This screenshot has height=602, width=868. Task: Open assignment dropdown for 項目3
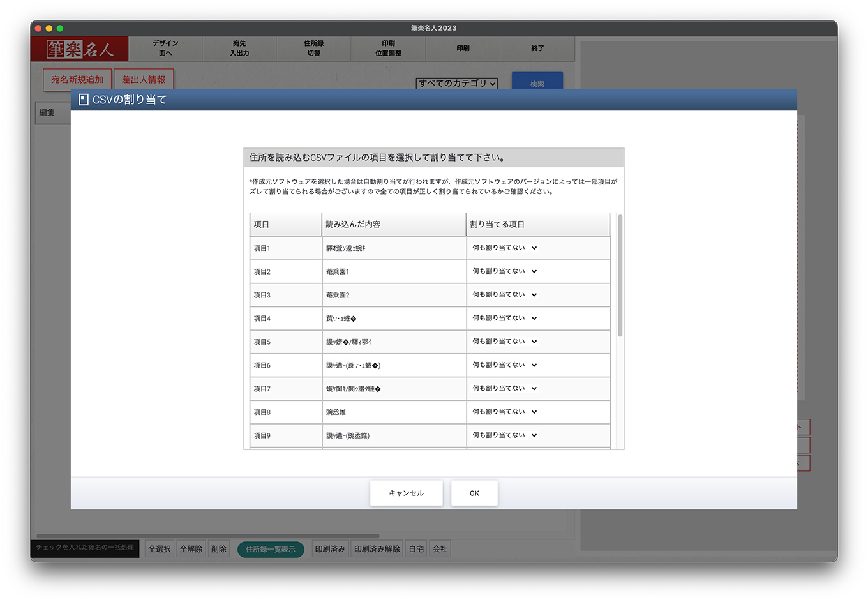pos(504,295)
